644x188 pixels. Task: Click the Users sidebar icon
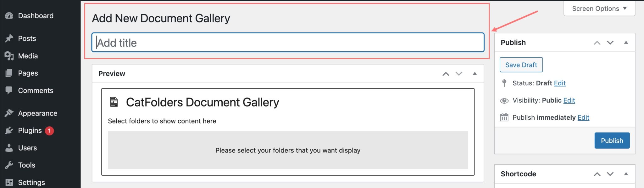tap(9, 148)
